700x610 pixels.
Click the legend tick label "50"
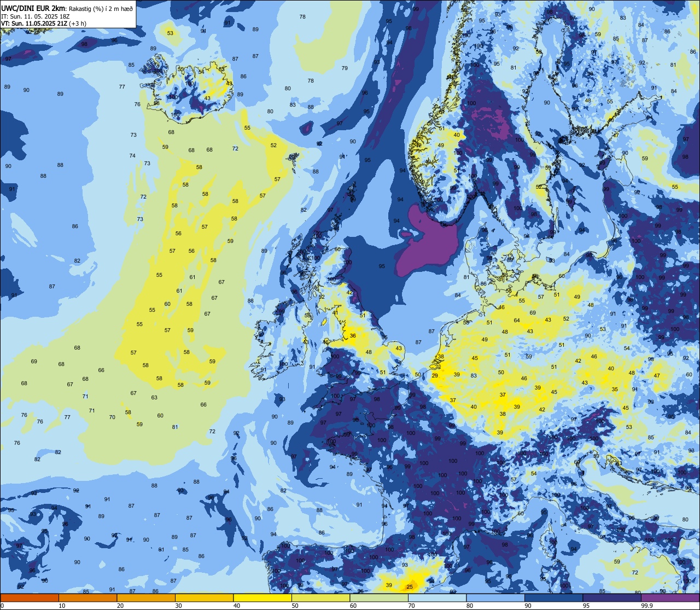[x=295, y=606]
